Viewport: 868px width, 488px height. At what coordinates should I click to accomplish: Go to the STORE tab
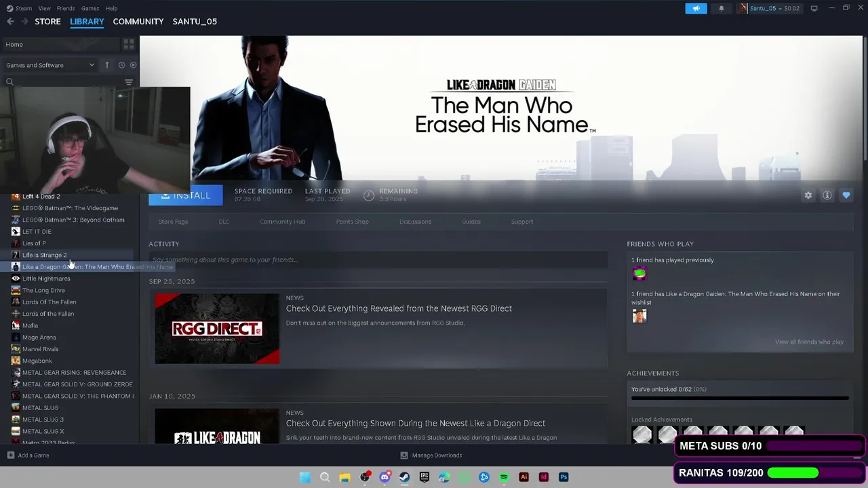47,22
